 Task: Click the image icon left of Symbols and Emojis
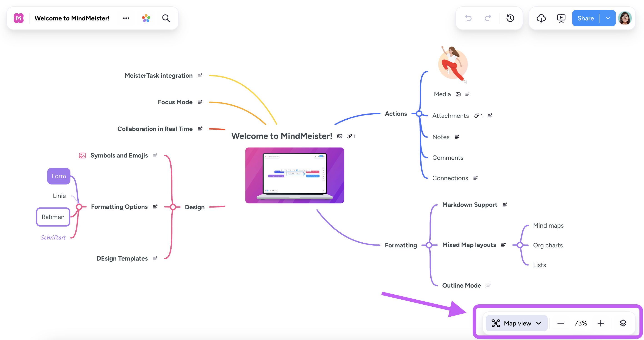(82, 155)
